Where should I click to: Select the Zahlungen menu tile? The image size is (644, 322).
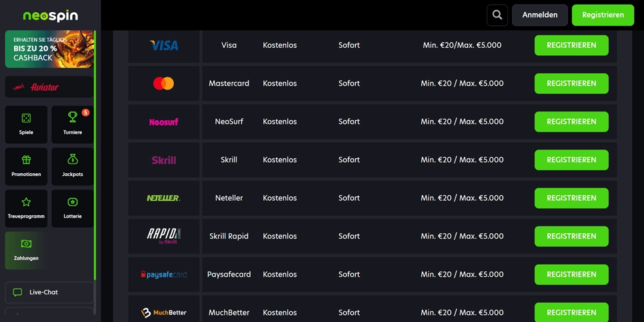26,250
